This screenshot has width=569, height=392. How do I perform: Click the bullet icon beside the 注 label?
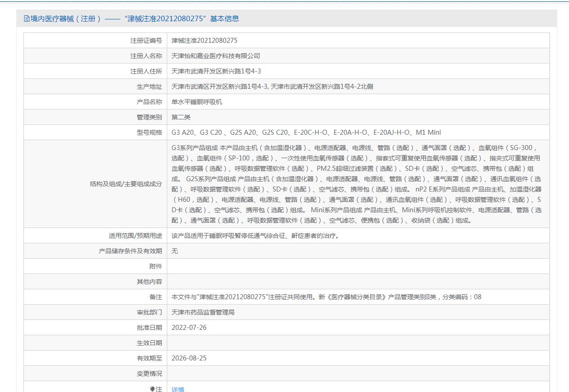pyautogui.click(x=152, y=389)
